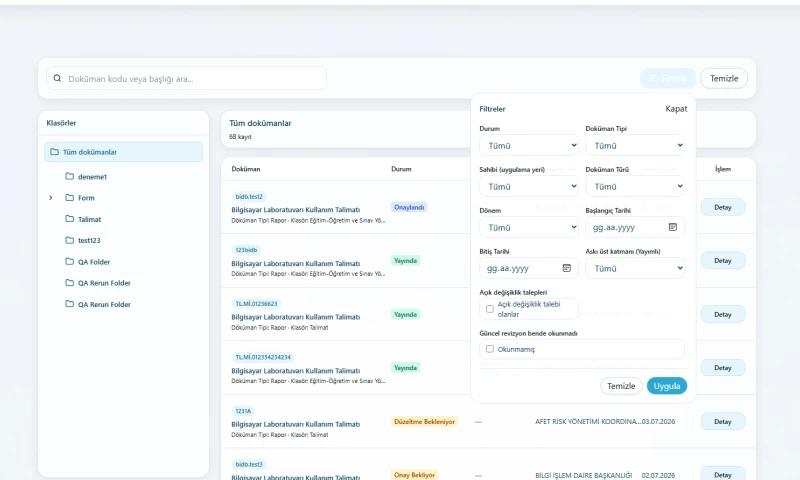This screenshot has width=800, height=480.
Task: Open the Doküman Türü dropdown
Action: [x=635, y=186]
